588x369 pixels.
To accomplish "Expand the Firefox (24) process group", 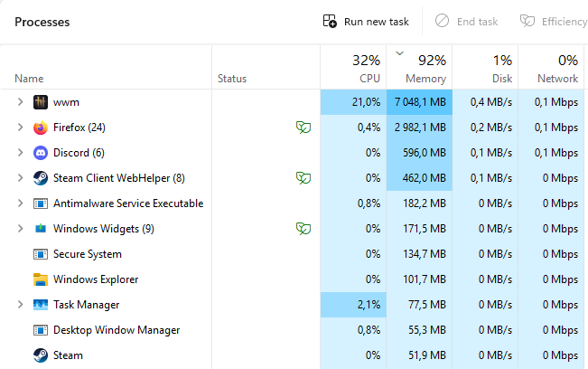I will tap(20, 128).
